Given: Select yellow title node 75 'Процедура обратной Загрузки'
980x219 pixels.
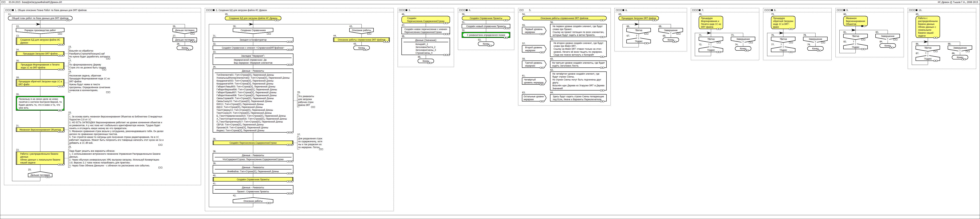Looking at the screenshot, I should (783, 22).
